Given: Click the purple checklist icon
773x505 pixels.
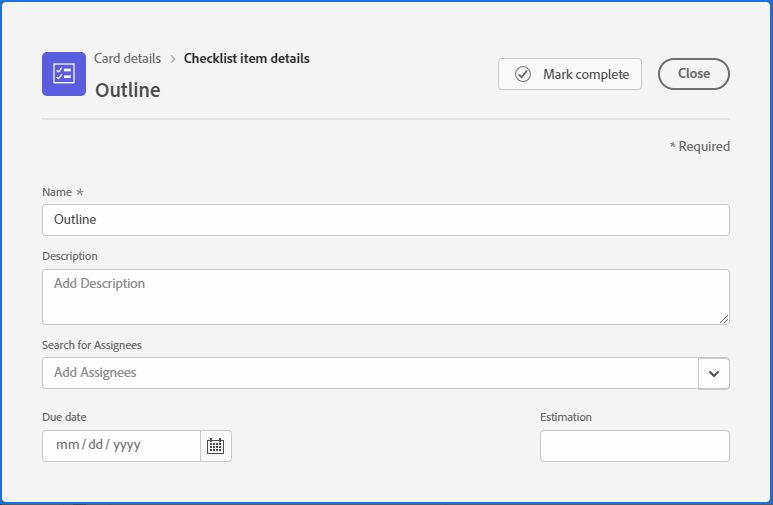Looking at the screenshot, I should pos(64,74).
